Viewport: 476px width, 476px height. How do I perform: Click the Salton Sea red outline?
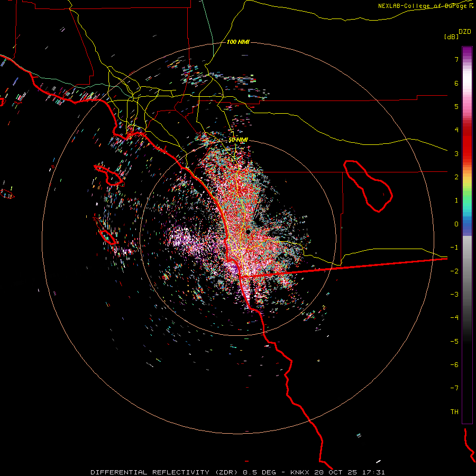368,186
